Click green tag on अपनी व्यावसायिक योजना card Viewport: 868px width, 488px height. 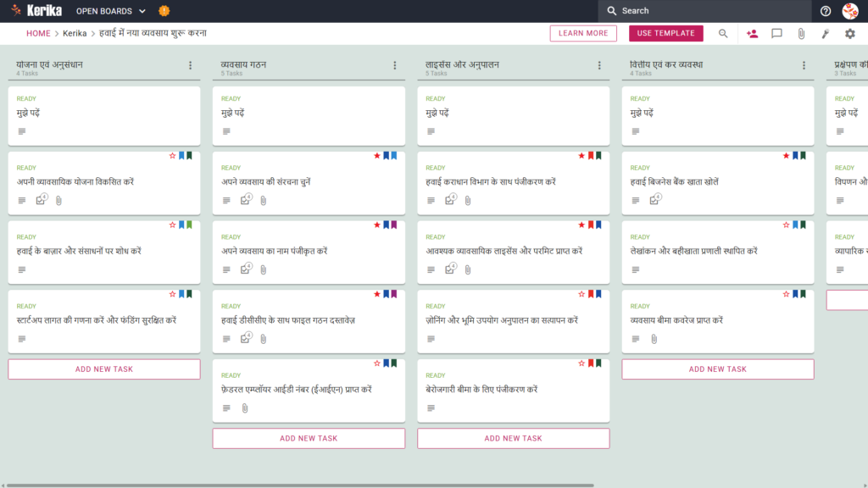[x=189, y=156]
